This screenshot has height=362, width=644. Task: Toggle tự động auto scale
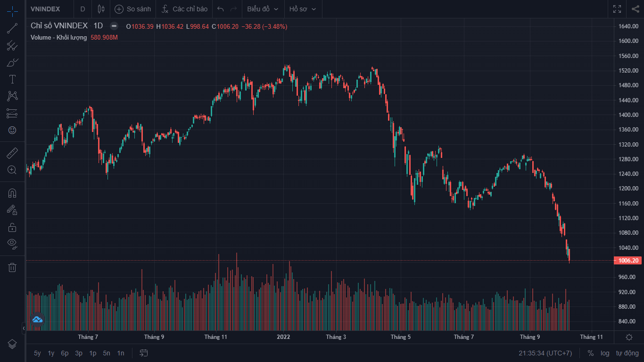627,353
